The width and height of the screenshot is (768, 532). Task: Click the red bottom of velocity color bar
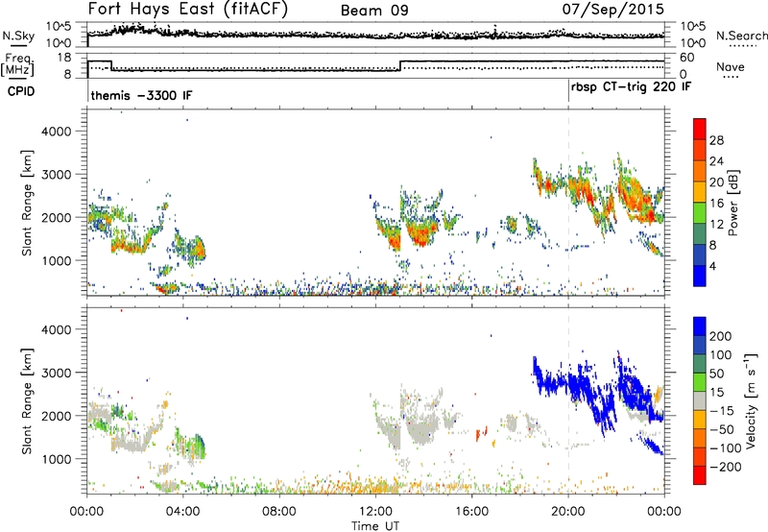(x=700, y=475)
